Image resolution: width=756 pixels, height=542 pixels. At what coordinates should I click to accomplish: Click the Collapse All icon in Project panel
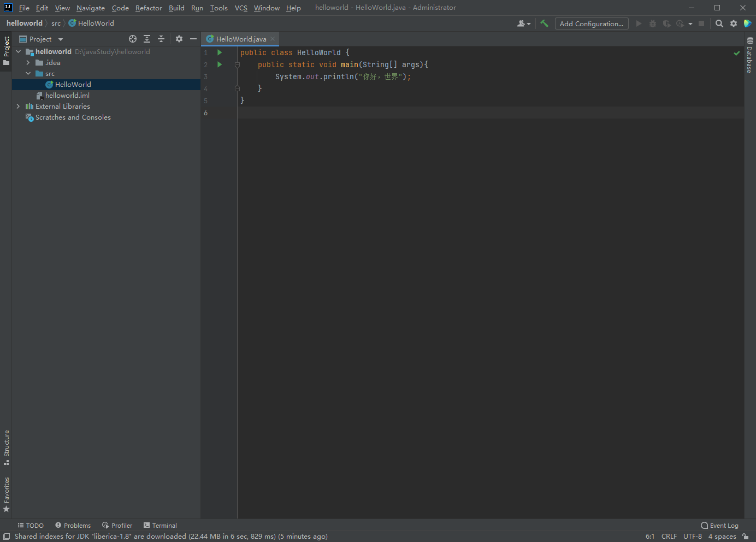(x=161, y=39)
